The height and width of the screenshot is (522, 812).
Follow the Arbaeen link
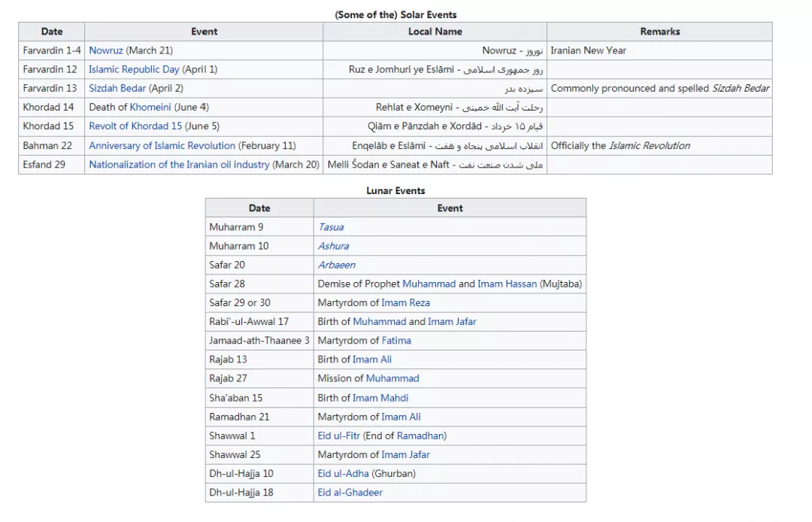336,266
